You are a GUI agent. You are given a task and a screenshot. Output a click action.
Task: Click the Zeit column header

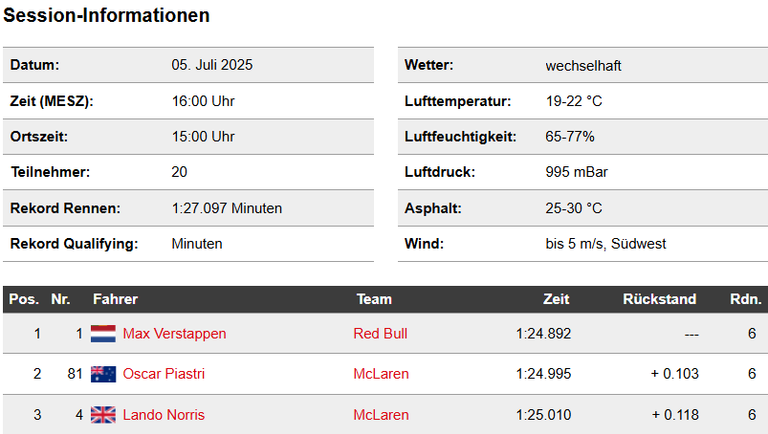coord(556,299)
